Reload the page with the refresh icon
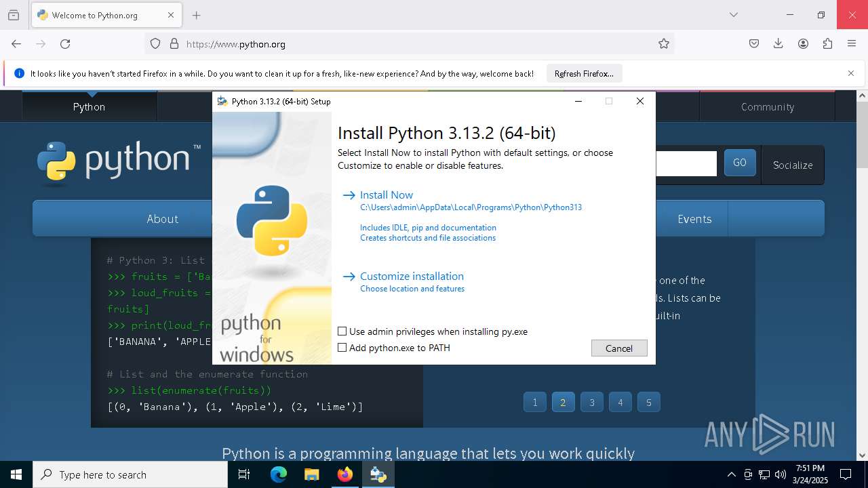This screenshot has height=488, width=868. tap(65, 43)
